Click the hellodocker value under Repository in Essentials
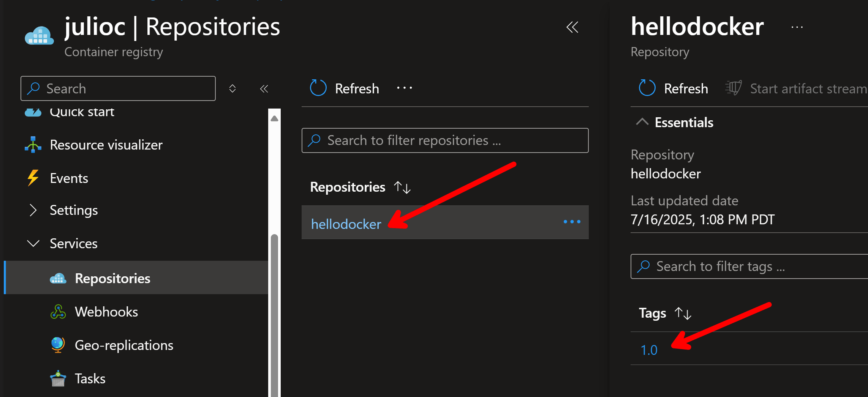Viewport: 868px width, 397px height. point(666,173)
